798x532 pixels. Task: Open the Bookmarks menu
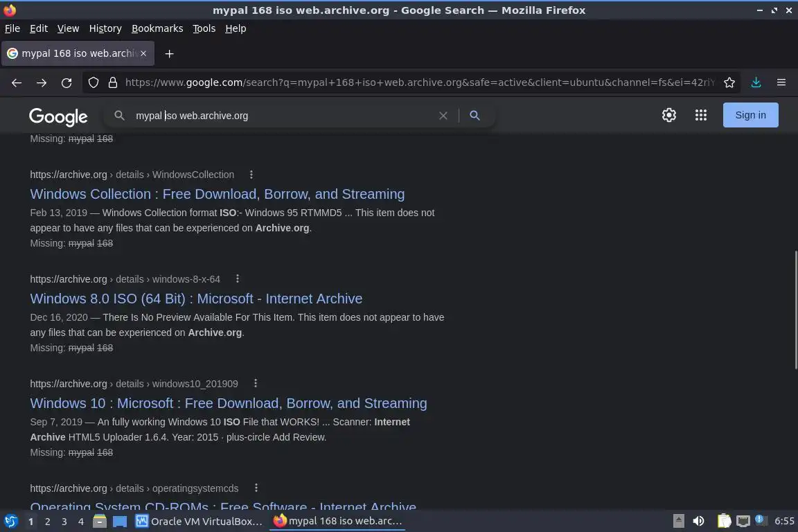click(157, 28)
